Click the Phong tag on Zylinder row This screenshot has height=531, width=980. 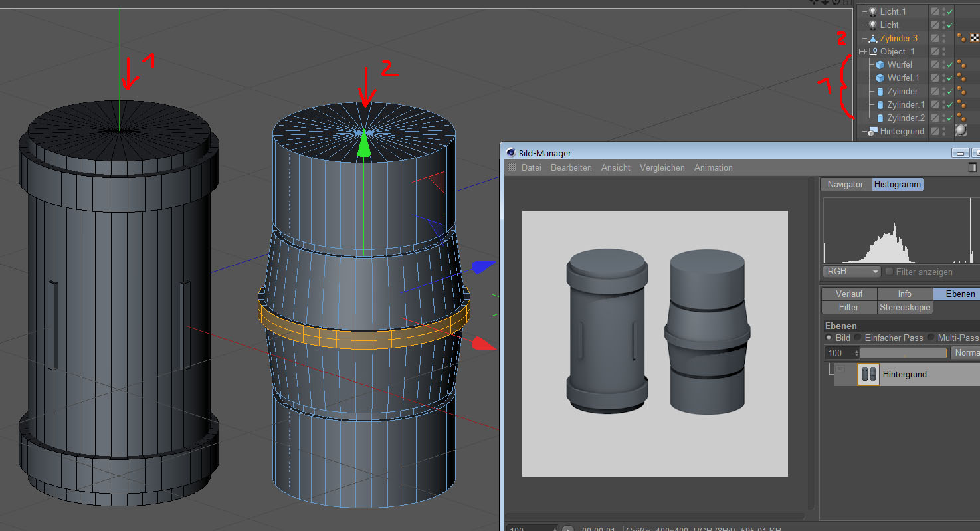point(961,92)
